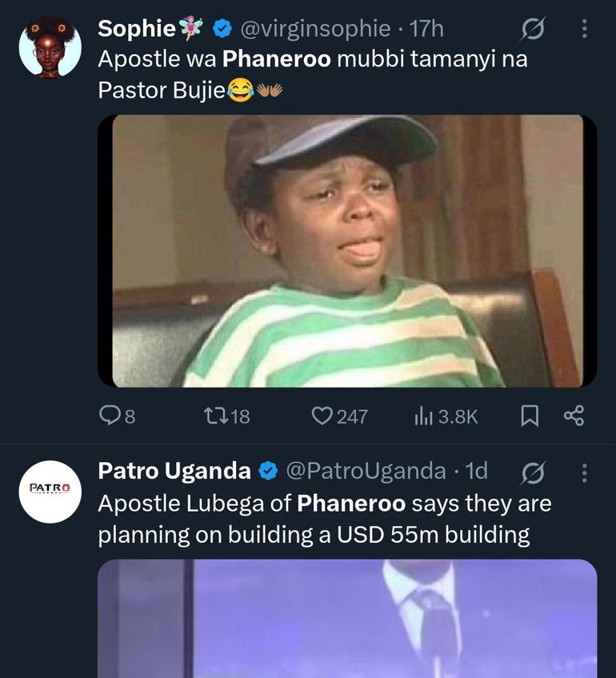The image size is (616, 678).
Task: Retweet Sophie's Phaneroo tweet
Action: [x=215, y=415]
